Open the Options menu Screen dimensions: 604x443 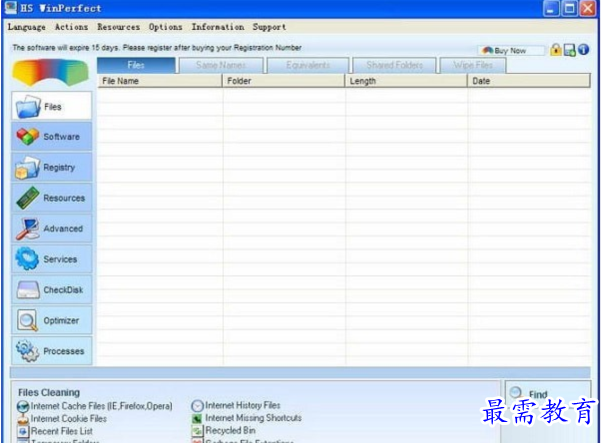[165, 27]
